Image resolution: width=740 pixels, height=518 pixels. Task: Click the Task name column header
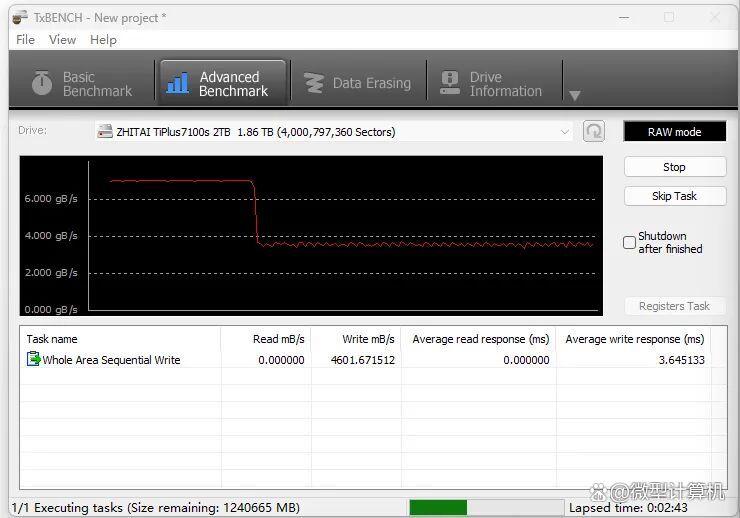point(120,339)
